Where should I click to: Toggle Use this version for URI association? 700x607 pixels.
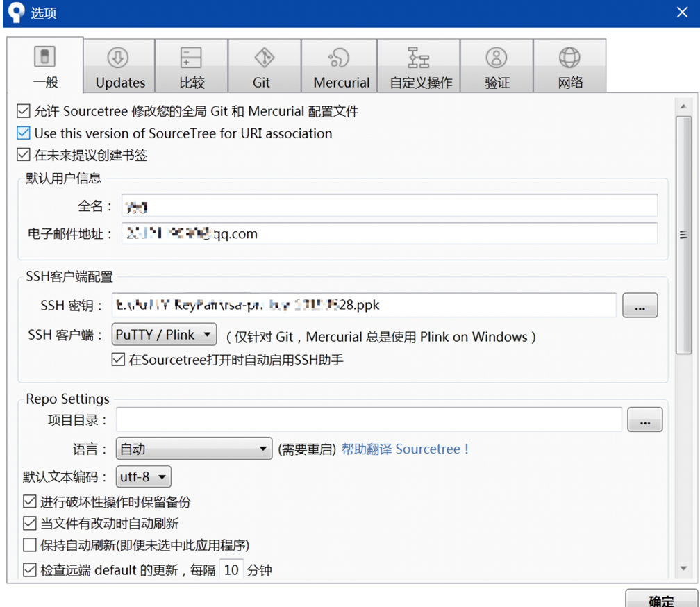coord(23,133)
